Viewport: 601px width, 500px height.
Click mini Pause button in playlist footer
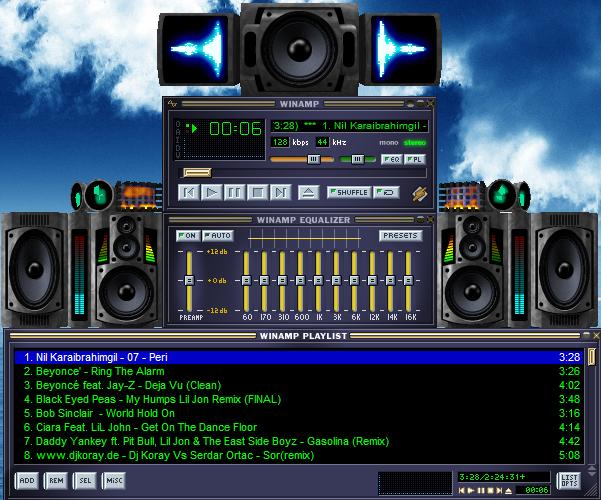point(481,490)
